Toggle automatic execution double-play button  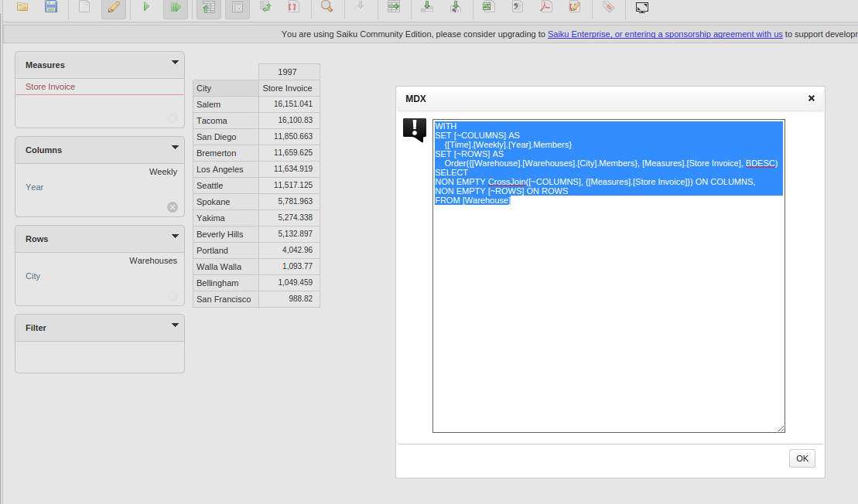176,7
